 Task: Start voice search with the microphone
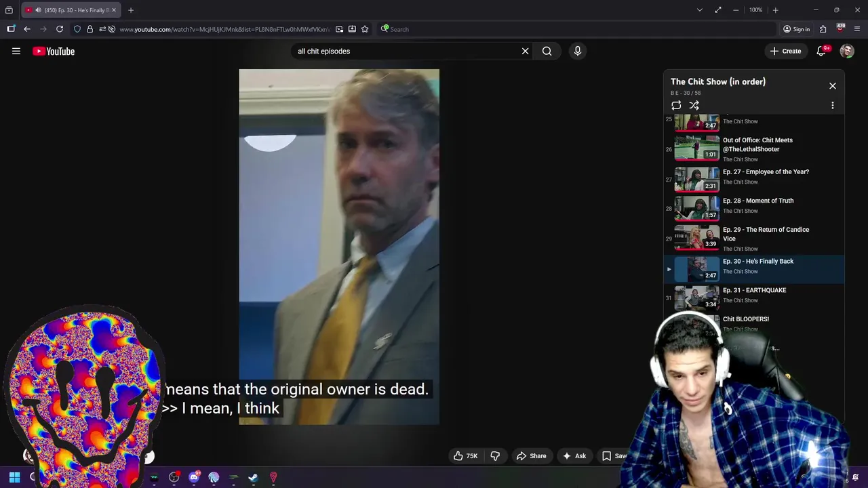click(578, 51)
